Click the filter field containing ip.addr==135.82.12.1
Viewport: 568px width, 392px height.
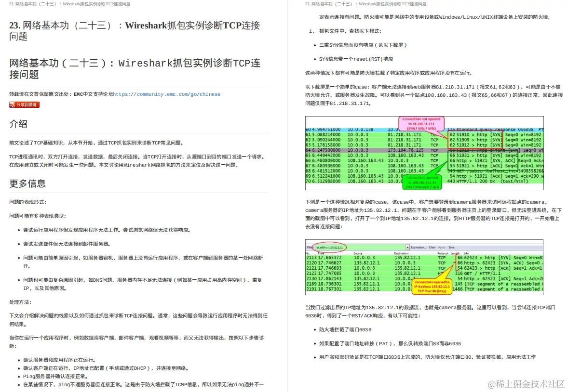pos(338,247)
